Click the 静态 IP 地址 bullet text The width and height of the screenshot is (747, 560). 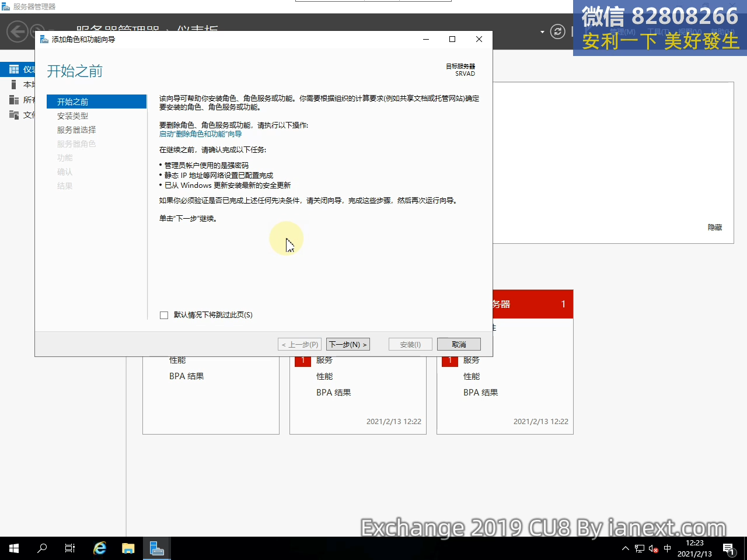point(219,176)
